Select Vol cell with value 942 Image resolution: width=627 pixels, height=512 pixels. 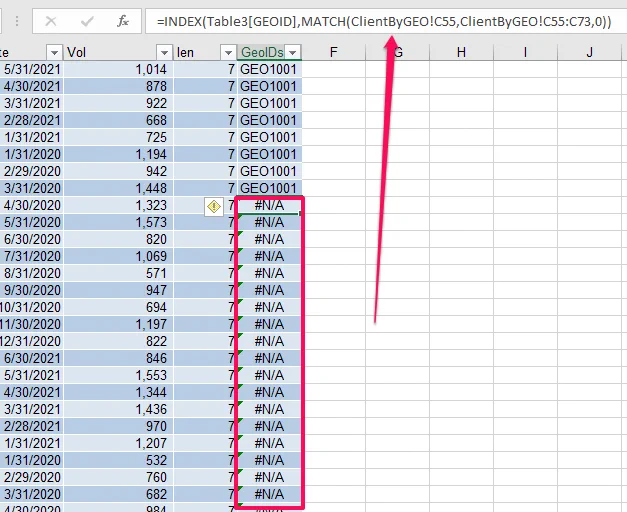[x=118, y=172]
